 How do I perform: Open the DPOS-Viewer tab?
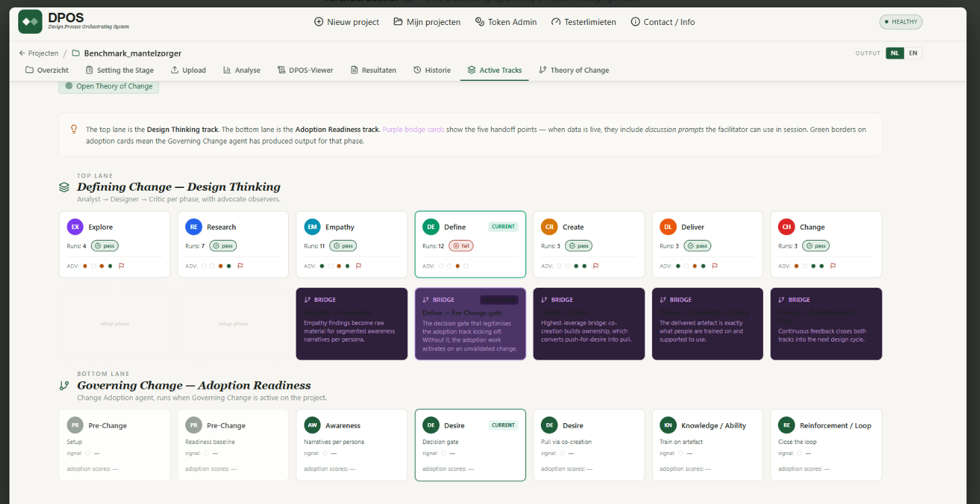[305, 70]
